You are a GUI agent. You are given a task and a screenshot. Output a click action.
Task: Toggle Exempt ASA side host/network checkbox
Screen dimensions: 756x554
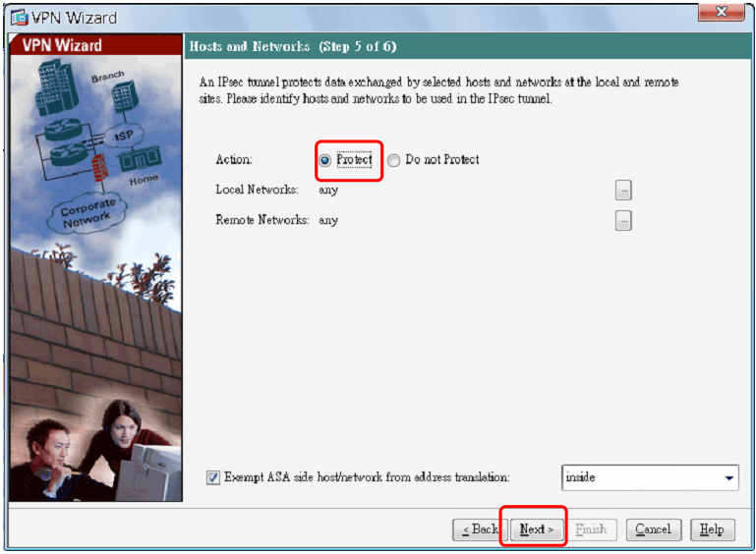point(213,477)
